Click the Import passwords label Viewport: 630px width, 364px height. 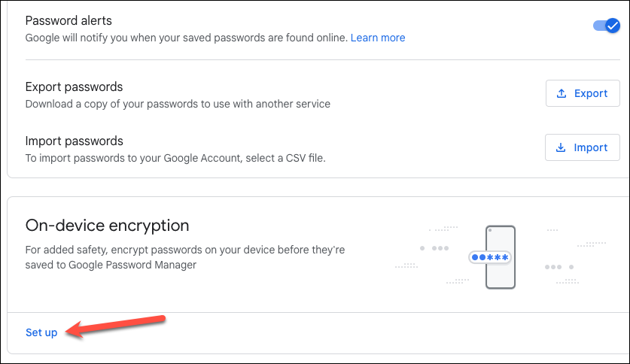[74, 141]
